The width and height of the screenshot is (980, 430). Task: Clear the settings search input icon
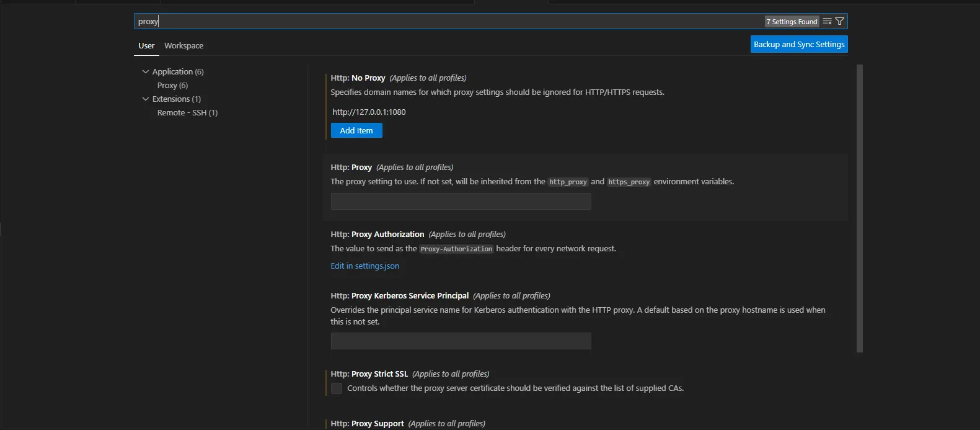tap(827, 21)
